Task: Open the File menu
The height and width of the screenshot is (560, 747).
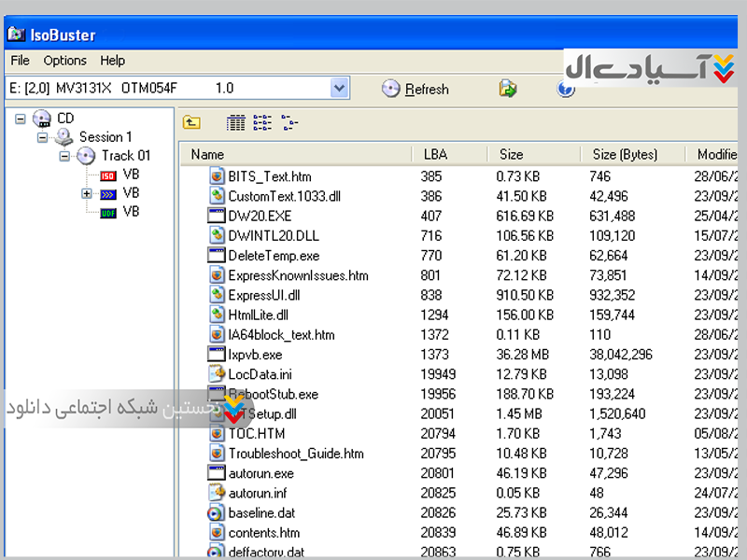Action: pos(20,61)
